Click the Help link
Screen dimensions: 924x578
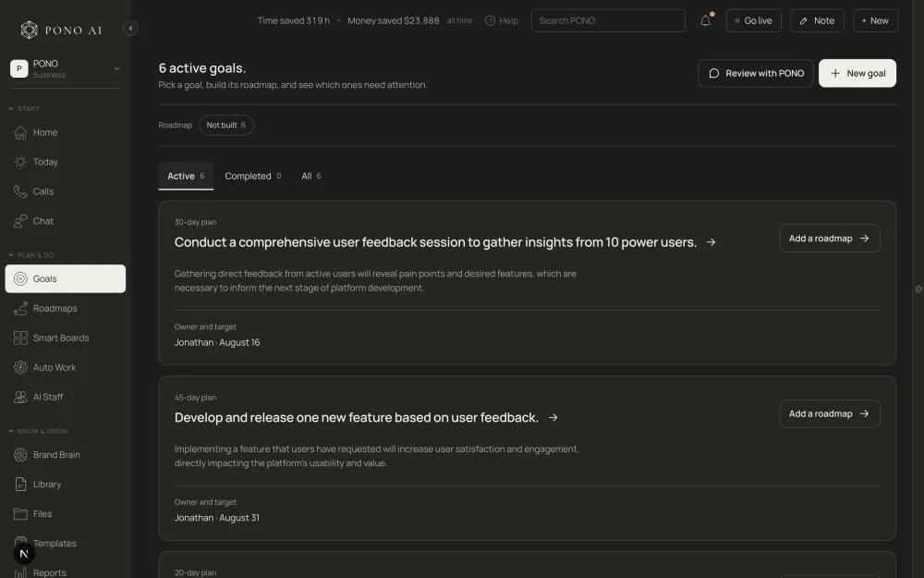point(502,20)
